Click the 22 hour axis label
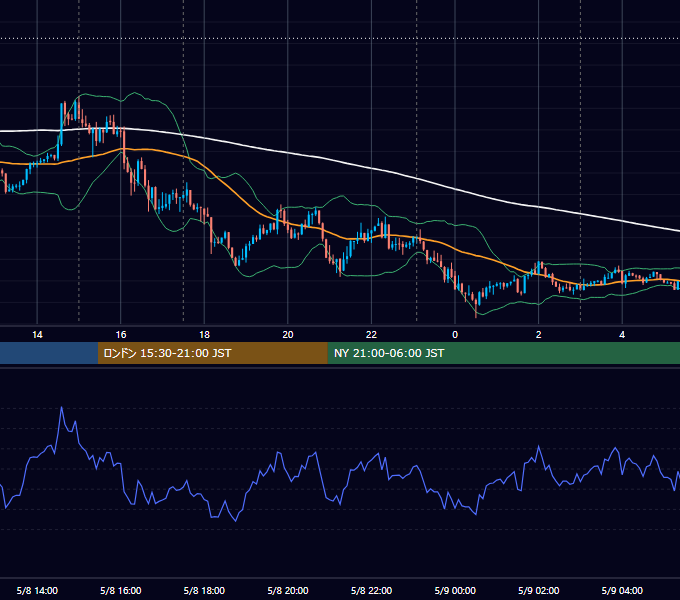This screenshot has width=680, height=600. pos(371,335)
